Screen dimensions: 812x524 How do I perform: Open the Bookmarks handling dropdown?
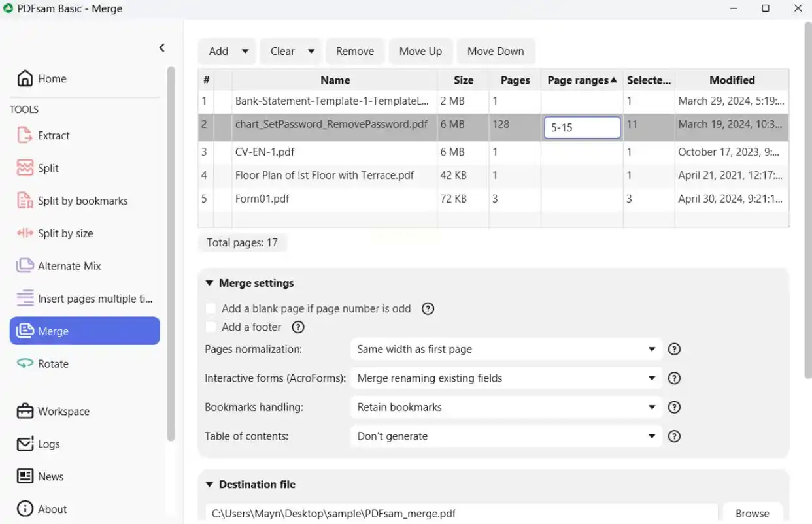coord(505,407)
